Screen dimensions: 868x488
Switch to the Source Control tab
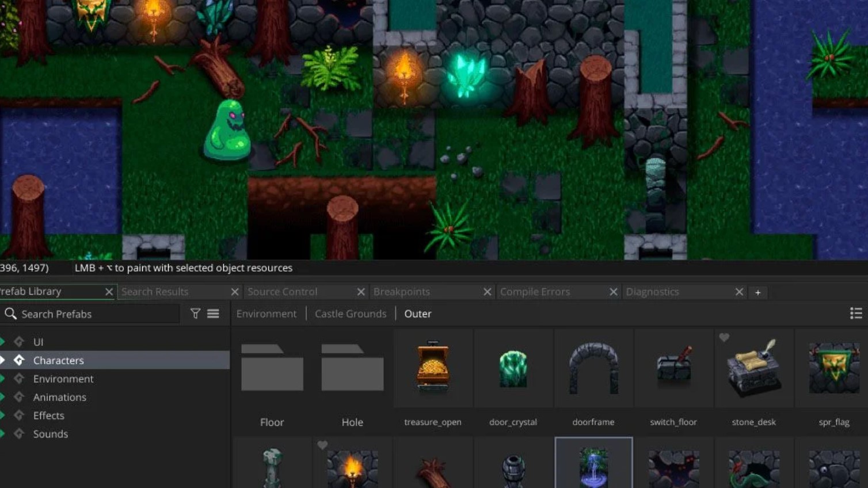[x=283, y=291]
